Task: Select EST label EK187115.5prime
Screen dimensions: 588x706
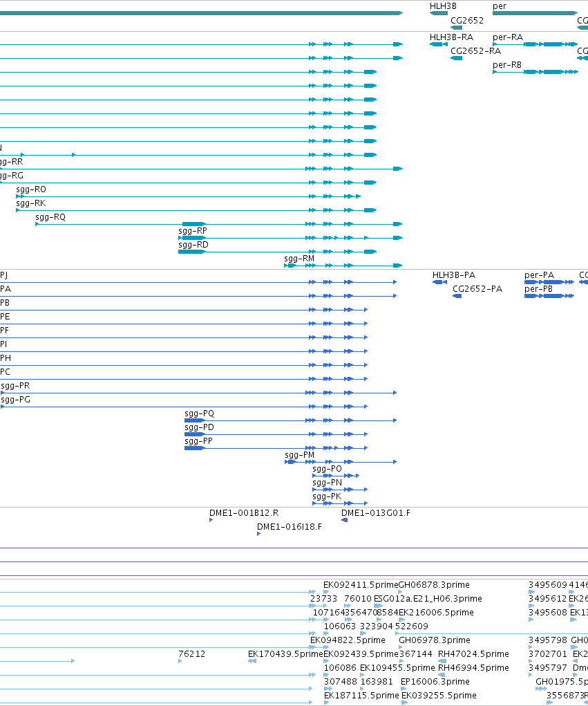Action: click(361, 696)
